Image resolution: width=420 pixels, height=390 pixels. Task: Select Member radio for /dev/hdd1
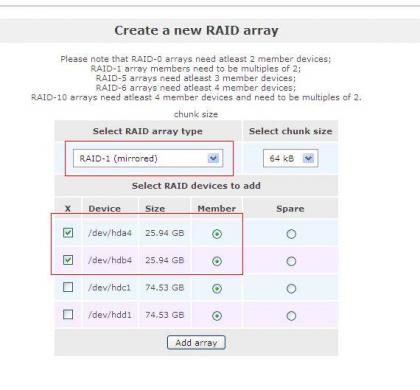coord(217,316)
